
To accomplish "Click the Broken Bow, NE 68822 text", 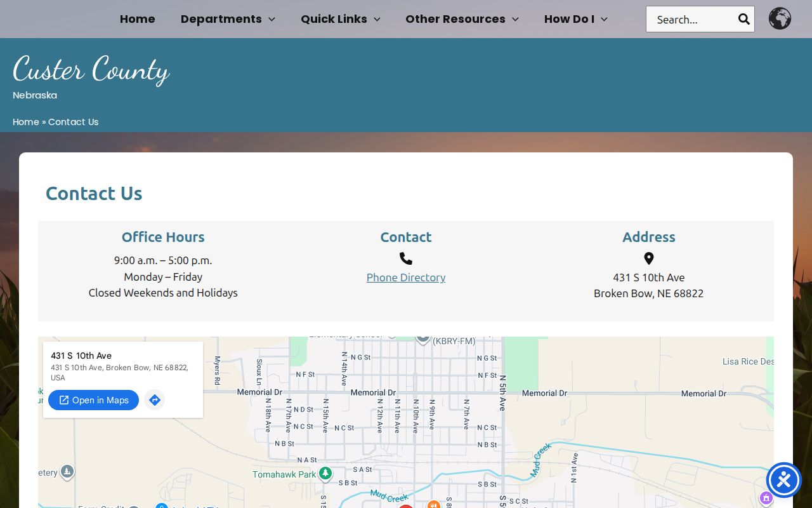I will pos(648,293).
